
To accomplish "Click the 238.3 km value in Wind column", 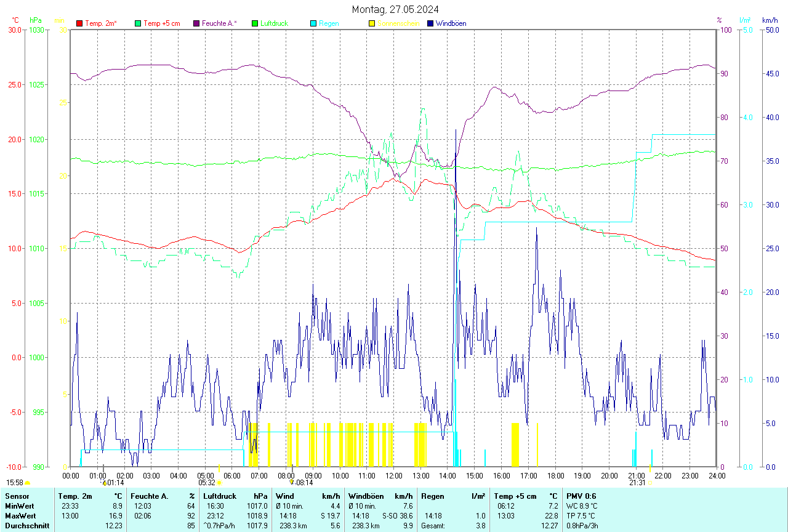I will click(293, 526).
